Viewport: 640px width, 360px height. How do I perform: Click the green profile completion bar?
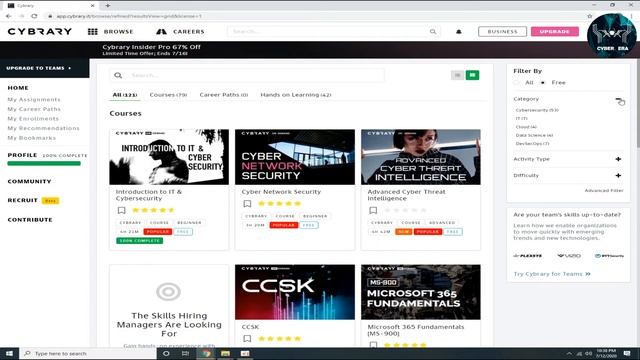44,164
